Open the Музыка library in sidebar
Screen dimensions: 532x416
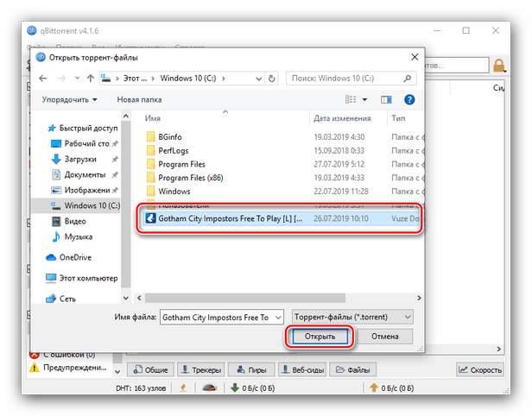pyautogui.click(x=78, y=236)
